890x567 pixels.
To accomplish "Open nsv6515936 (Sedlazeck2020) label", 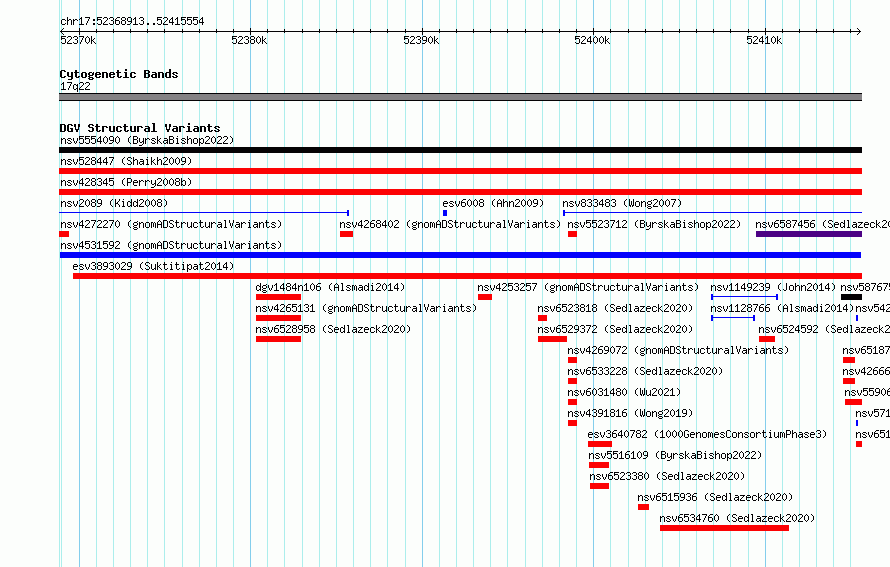I will (715, 497).
